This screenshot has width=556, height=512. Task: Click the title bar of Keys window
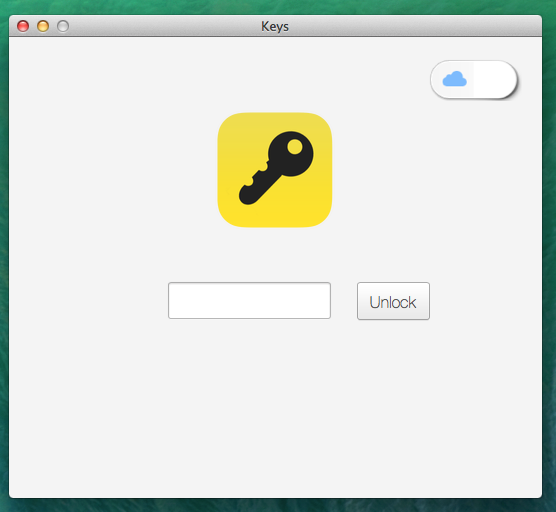click(x=160, y=26)
